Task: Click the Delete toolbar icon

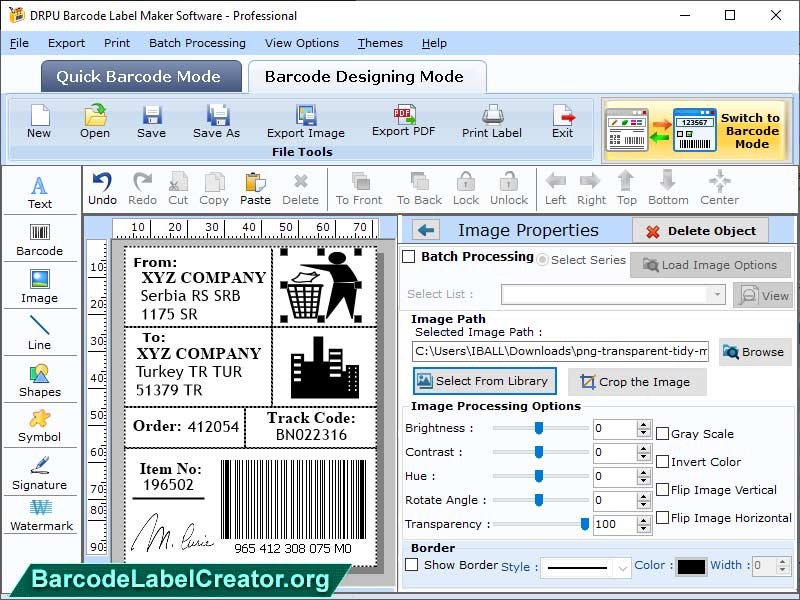Action: click(x=301, y=189)
